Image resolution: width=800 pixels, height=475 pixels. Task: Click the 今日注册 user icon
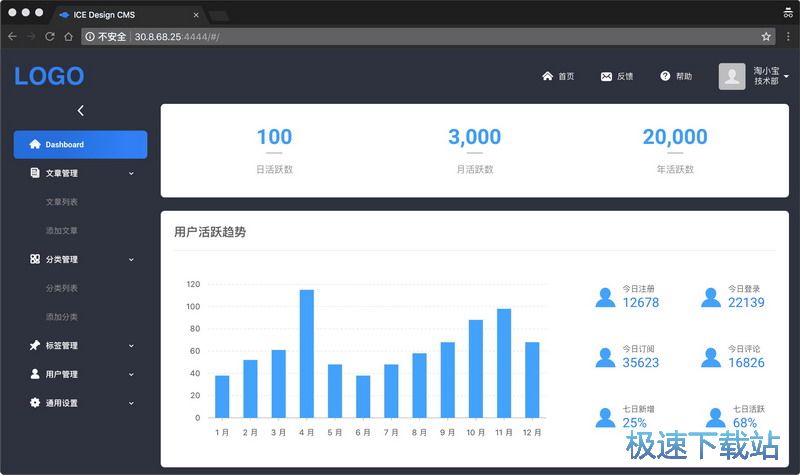click(x=605, y=297)
